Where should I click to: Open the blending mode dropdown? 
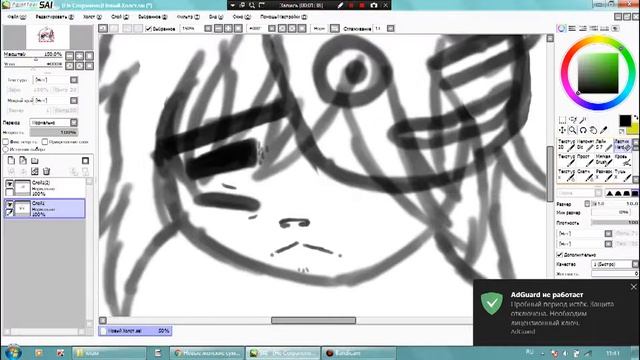coord(53,122)
